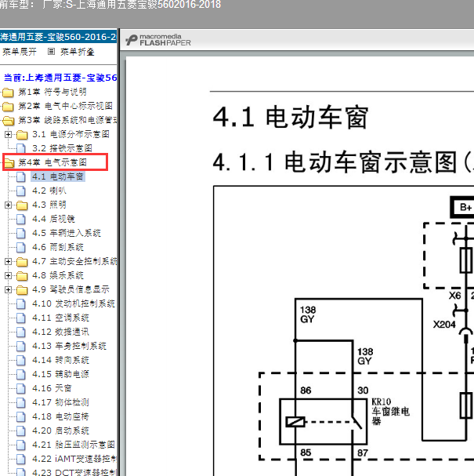Image resolution: width=474 pixels, height=476 pixels.
Task: Open the 4.16 天窗 entry
Action: 52,388
